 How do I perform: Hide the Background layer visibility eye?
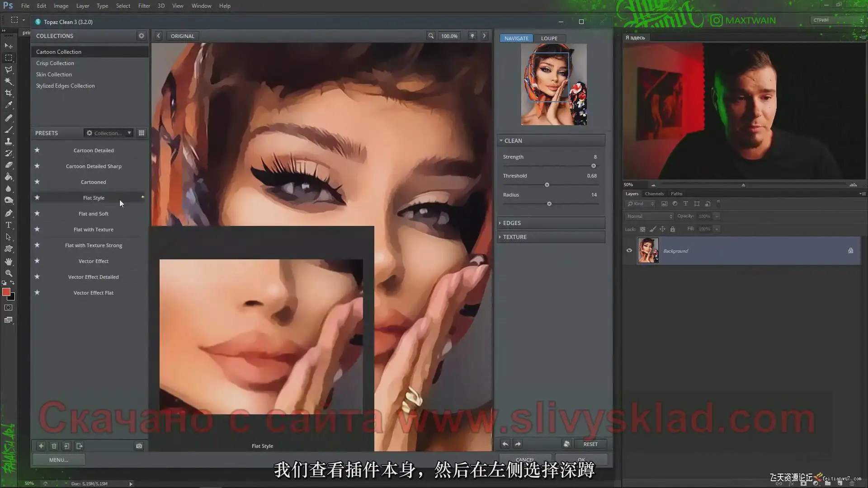629,250
